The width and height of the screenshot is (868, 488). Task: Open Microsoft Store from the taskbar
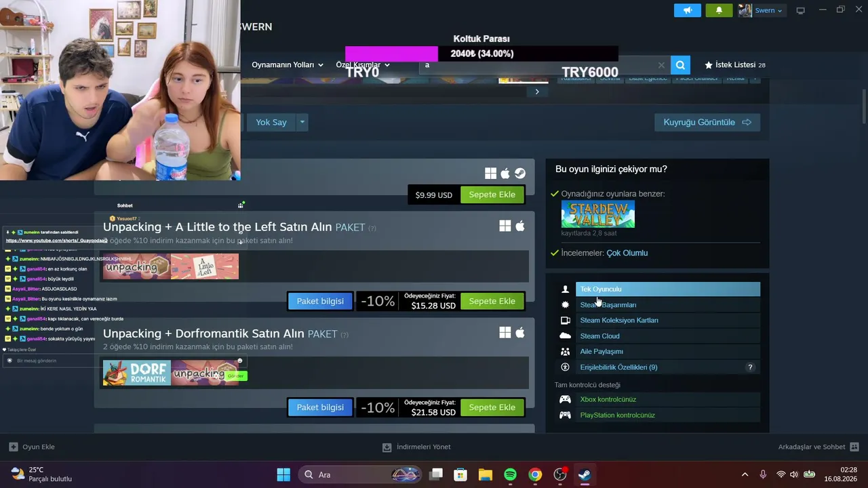[460, 474]
